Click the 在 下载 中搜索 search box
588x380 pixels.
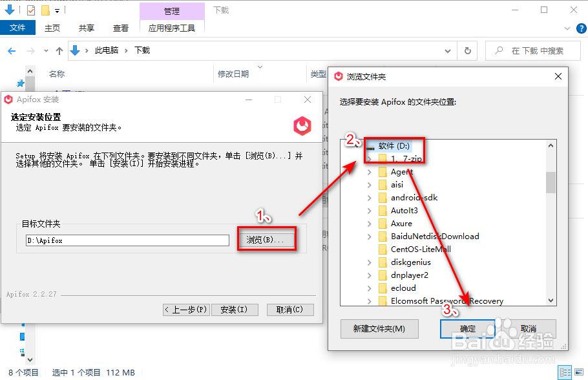point(533,50)
